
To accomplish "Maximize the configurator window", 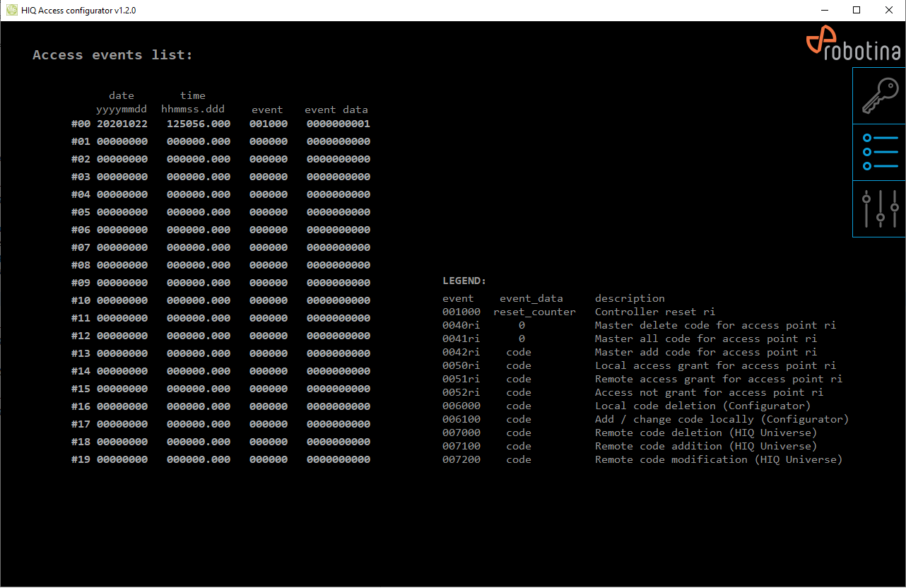I will point(857,10).
